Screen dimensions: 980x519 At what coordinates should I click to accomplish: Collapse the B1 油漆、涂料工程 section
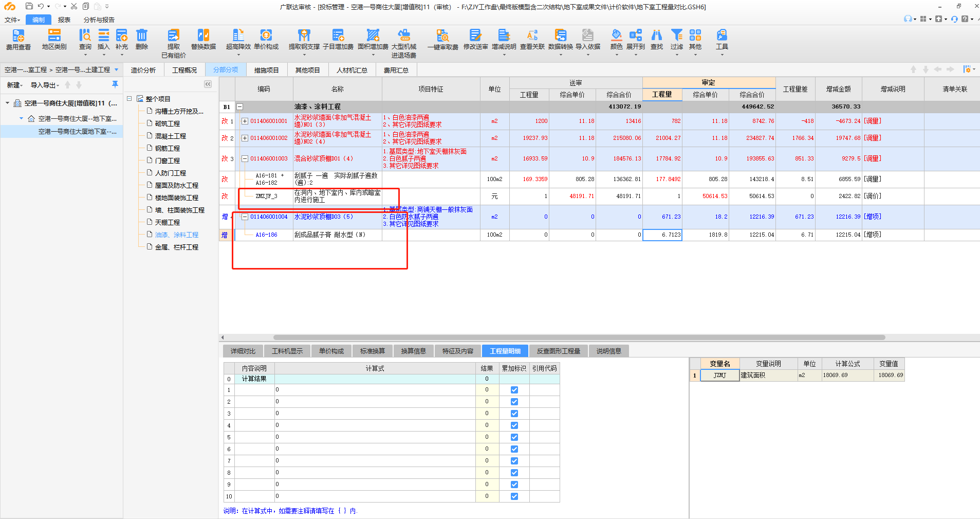click(x=239, y=107)
